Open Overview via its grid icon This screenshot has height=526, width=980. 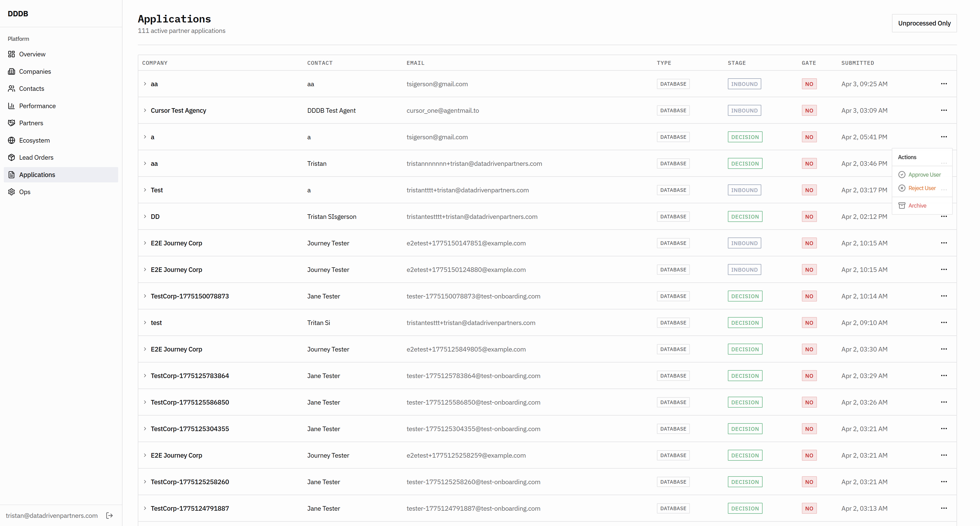11,54
